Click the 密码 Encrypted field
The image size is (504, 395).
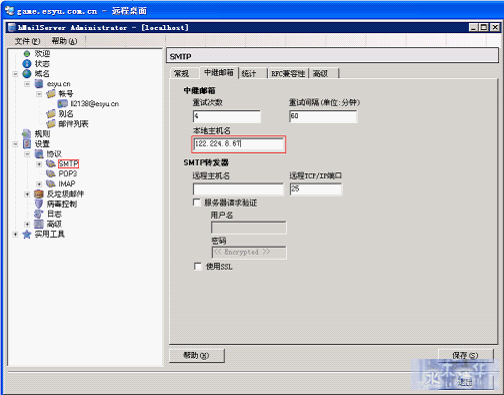tap(249, 252)
